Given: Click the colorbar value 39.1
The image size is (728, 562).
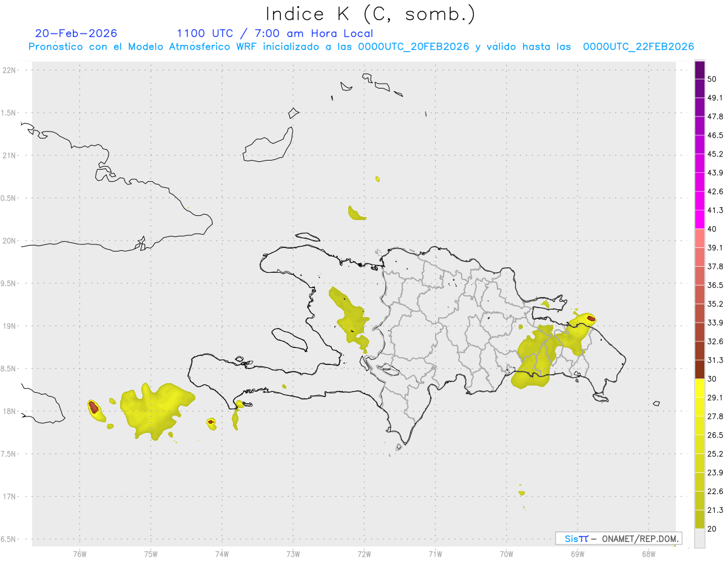Looking at the screenshot, I should (x=715, y=247).
